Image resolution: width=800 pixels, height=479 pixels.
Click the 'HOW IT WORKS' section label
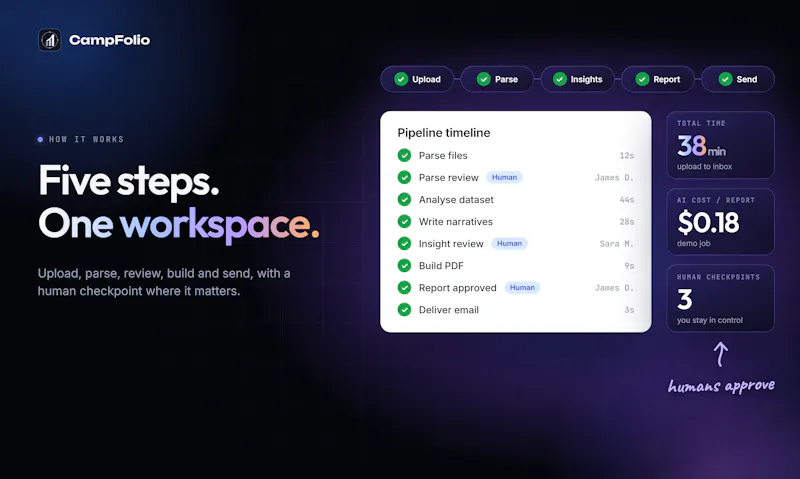(x=86, y=139)
